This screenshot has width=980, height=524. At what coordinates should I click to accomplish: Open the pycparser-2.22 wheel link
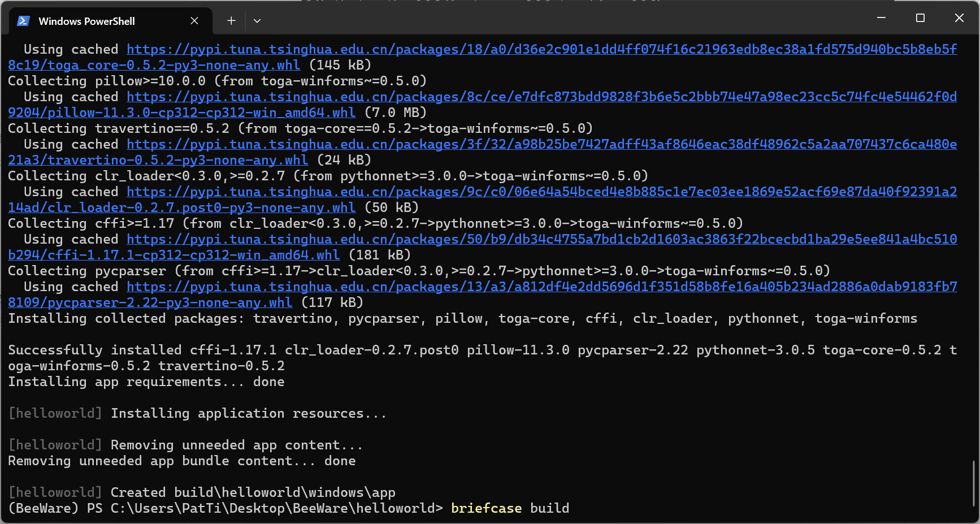click(150, 303)
